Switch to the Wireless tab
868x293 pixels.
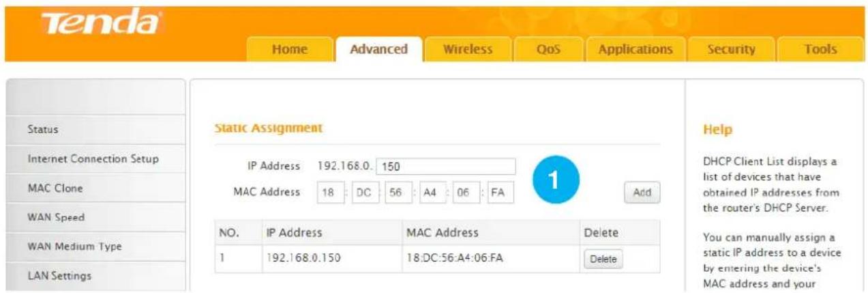point(468,49)
